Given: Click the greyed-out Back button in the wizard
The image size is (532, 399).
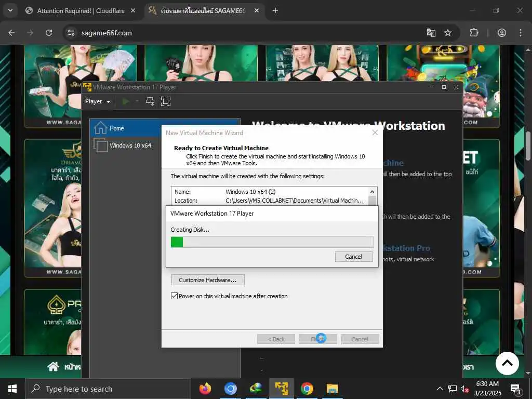Looking at the screenshot, I should [276, 339].
